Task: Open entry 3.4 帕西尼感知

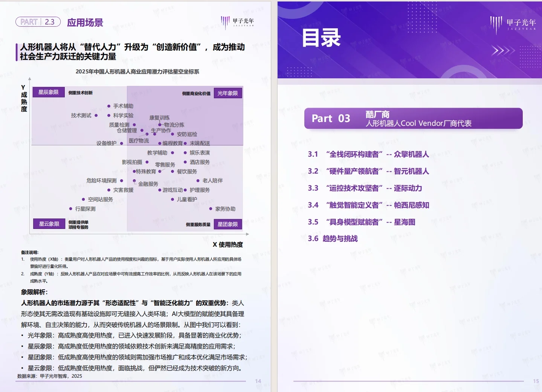Action: [x=368, y=205]
